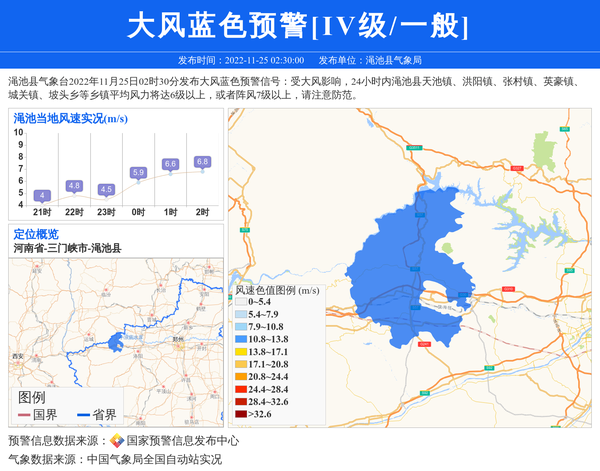
Task: Click the 风速色值图例 legend title
Action: click(277, 290)
